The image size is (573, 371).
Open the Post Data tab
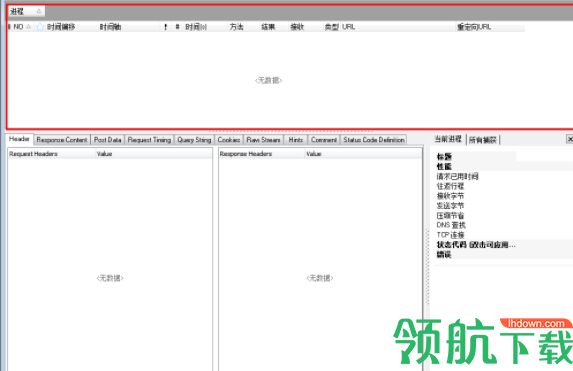coord(107,140)
